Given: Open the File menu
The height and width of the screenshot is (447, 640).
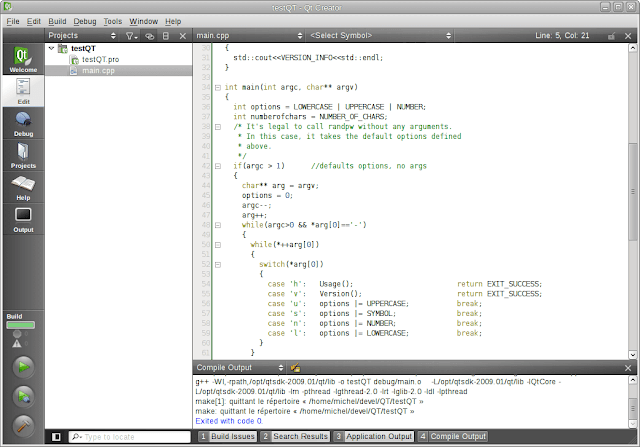Looking at the screenshot, I should (x=13, y=21).
